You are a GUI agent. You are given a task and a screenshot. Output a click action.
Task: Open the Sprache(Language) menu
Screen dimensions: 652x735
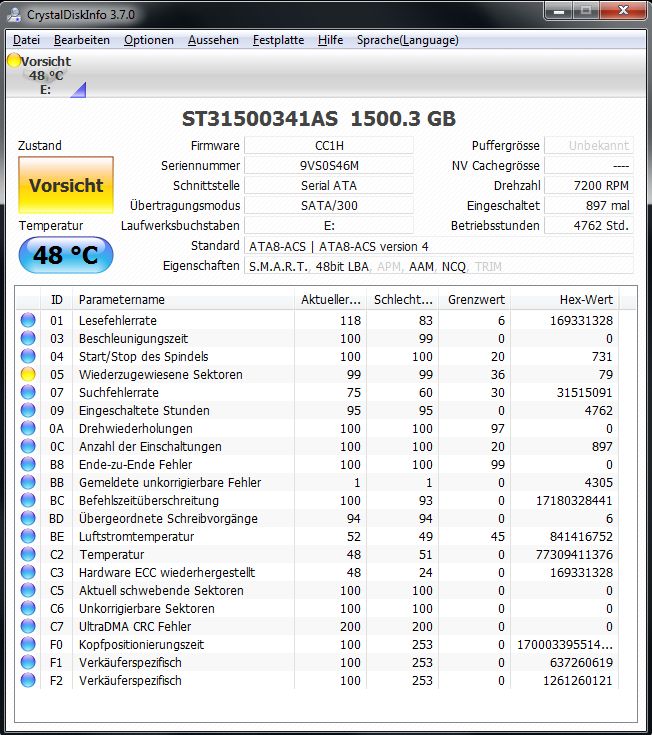point(408,40)
